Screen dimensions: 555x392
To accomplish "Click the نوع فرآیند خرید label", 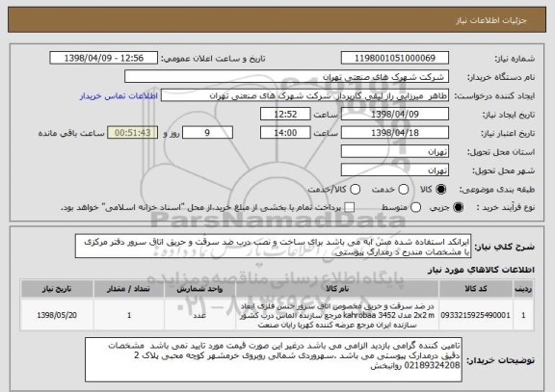I will [x=506, y=208].
